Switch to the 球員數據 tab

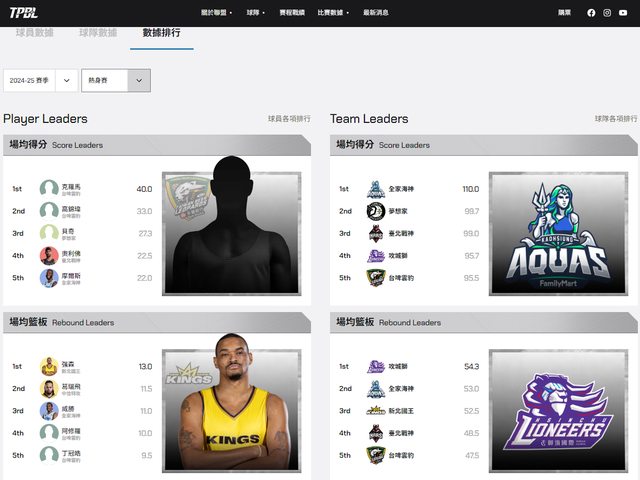[x=35, y=33]
